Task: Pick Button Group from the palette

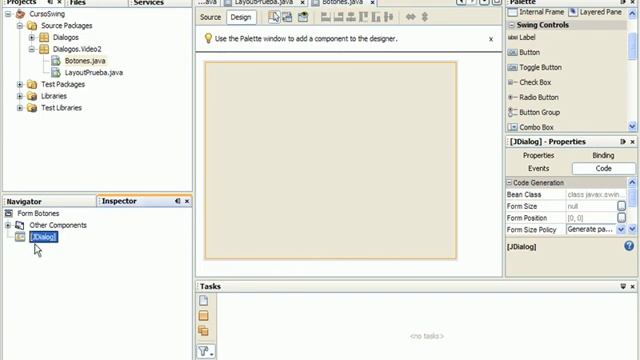Action: coord(534,112)
